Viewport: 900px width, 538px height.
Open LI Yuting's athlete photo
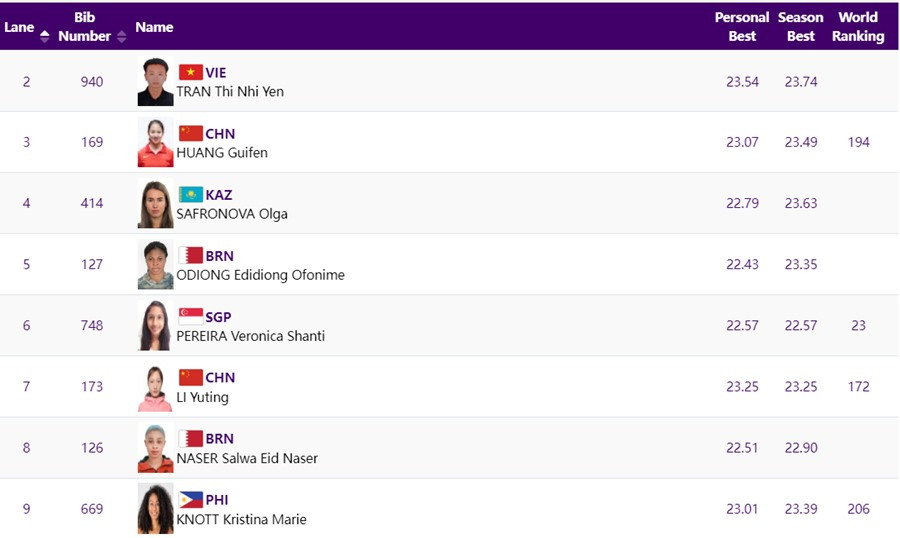[155, 387]
